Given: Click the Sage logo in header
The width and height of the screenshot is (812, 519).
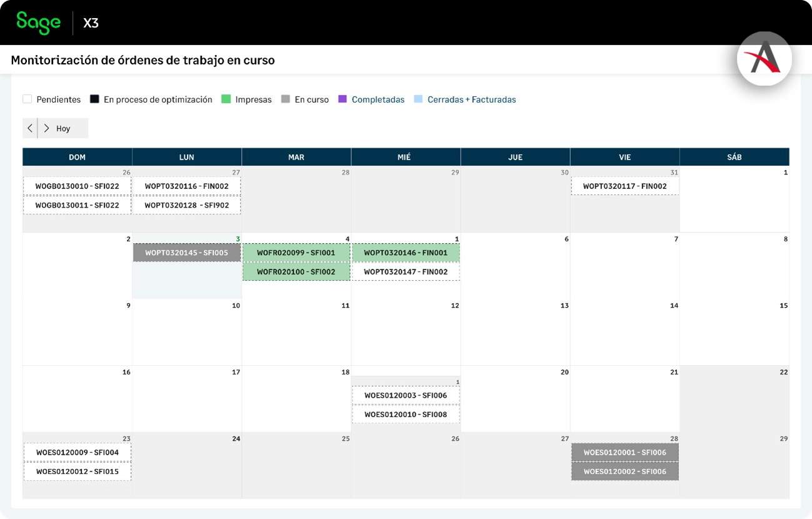Looking at the screenshot, I should [x=38, y=23].
